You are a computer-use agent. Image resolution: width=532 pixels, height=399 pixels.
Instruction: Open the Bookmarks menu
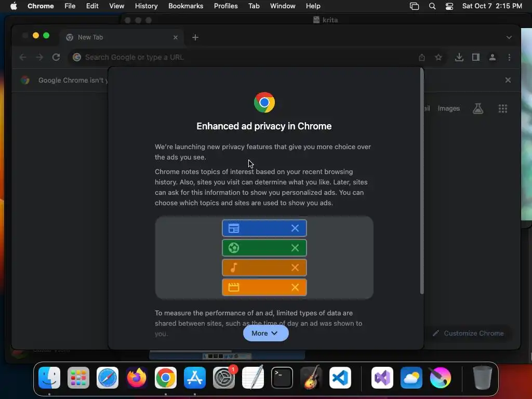pyautogui.click(x=185, y=6)
